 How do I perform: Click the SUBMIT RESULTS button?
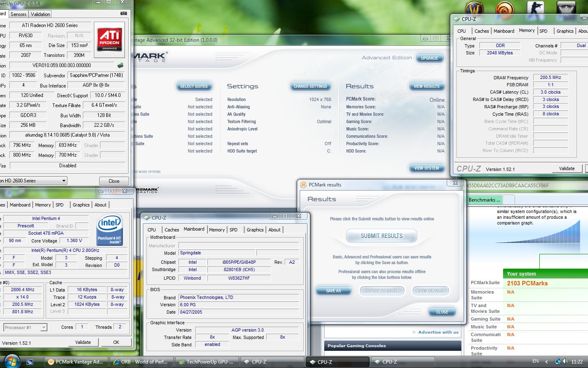381,236
